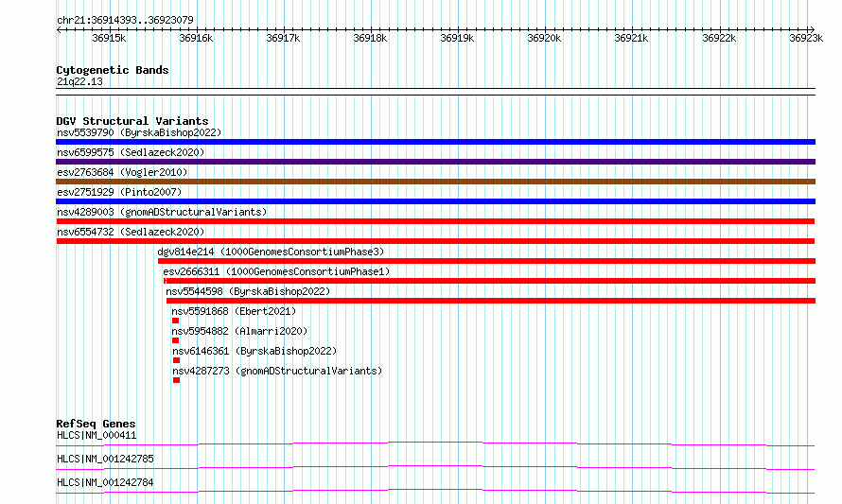Open nsv5544598 (ByrskaBishop2022) label
Viewport: 842px width, 504px height.
(x=248, y=291)
